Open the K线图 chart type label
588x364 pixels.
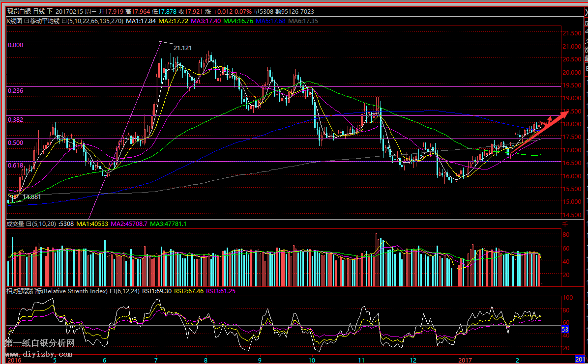point(14,21)
